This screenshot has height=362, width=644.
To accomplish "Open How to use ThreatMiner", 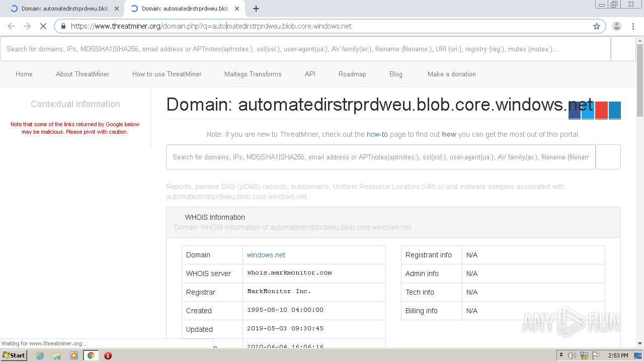I will pos(167,74).
